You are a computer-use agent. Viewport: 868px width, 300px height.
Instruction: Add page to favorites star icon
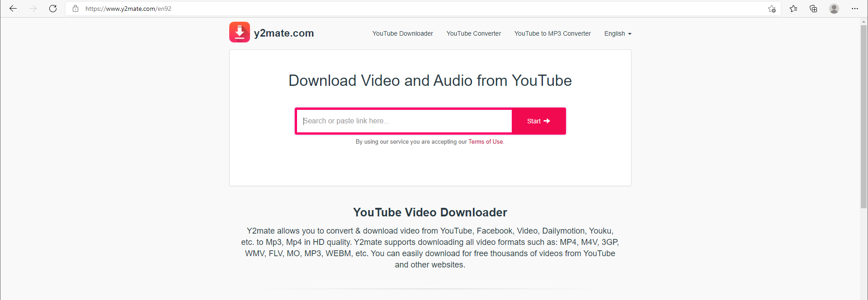(x=772, y=9)
